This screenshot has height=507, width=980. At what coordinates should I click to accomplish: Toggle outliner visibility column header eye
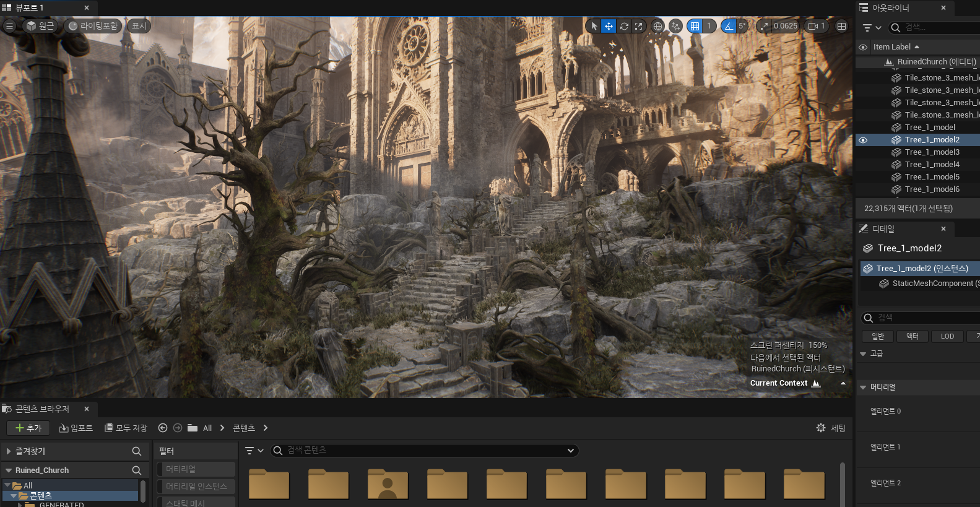point(863,47)
